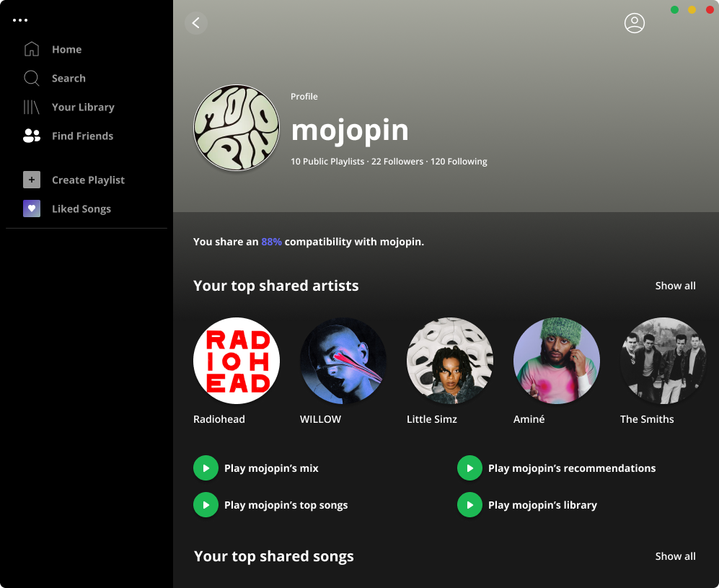Click the Create Playlist plus icon
Image resolution: width=719 pixels, height=588 pixels.
[32, 180]
